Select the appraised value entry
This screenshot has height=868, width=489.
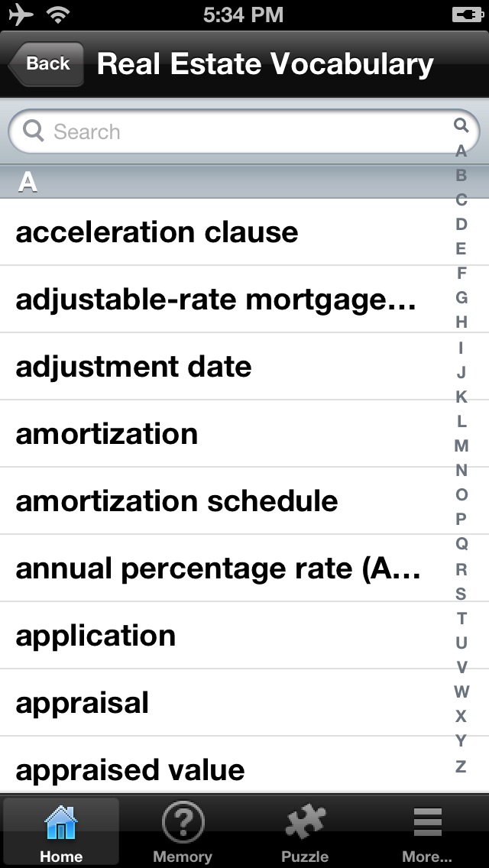[244, 770]
